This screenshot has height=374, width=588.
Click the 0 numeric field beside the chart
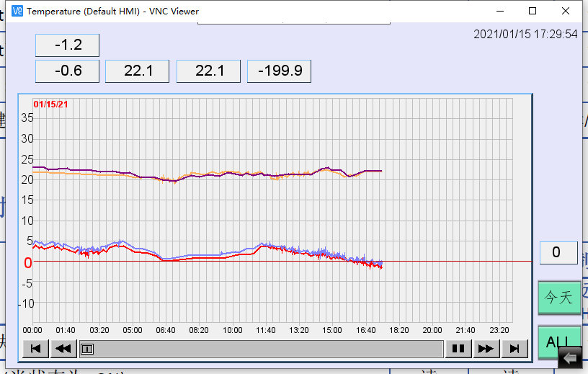(x=558, y=253)
